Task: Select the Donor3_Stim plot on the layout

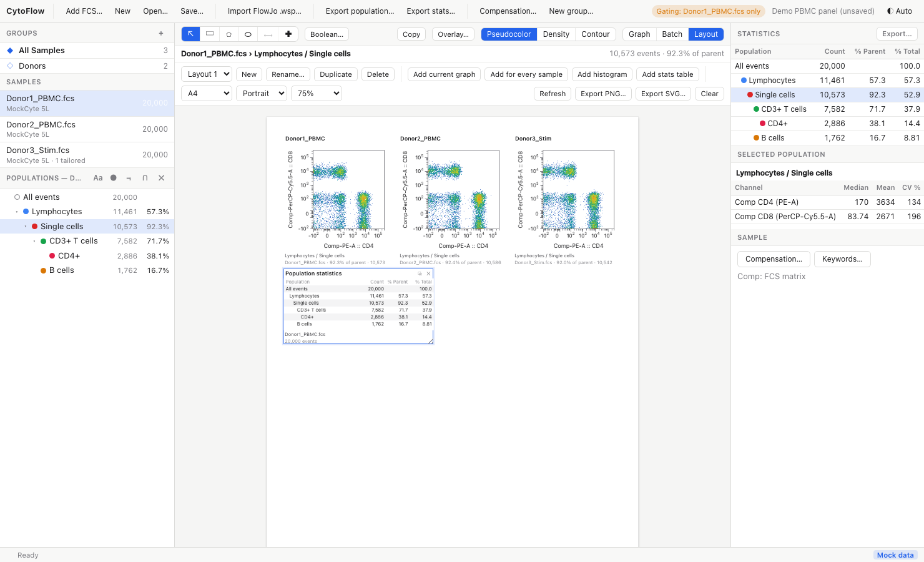Action: [x=564, y=200]
